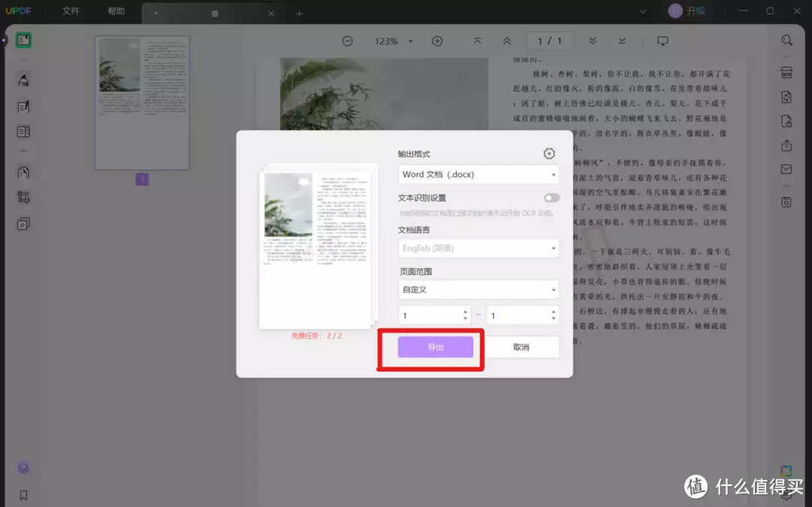
Task: Click the page number 1 / 1 field
Action: [x=550, y=41]
